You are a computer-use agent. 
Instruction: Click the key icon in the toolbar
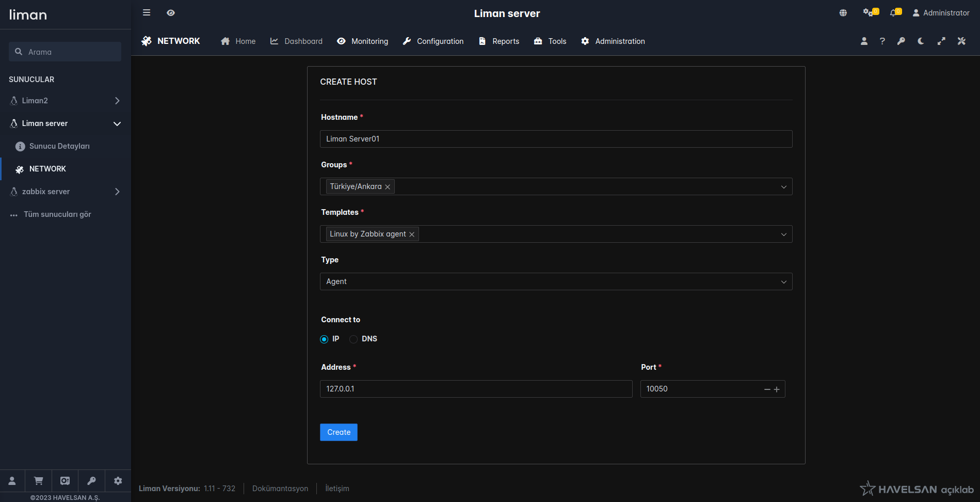[x=901, y=41]
